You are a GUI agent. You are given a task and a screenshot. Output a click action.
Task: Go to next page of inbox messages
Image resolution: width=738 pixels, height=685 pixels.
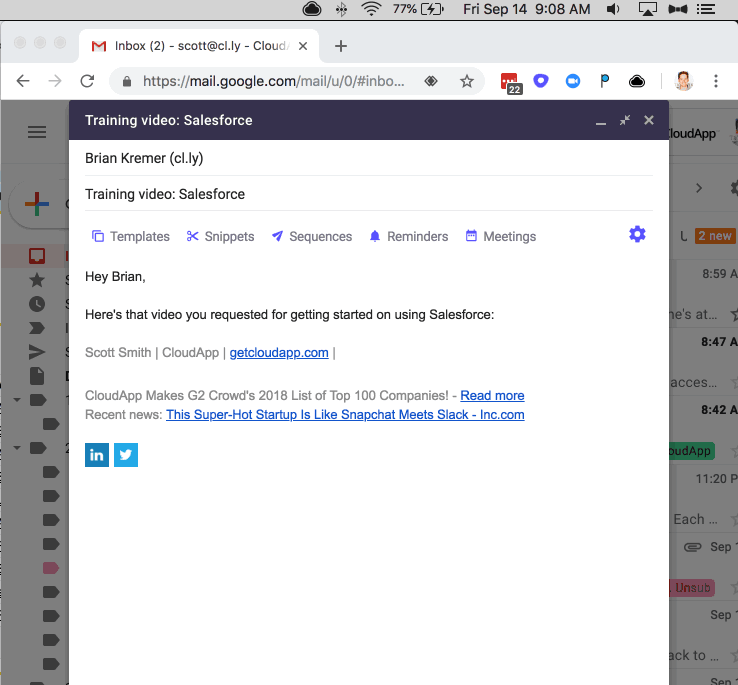(699, 188)
